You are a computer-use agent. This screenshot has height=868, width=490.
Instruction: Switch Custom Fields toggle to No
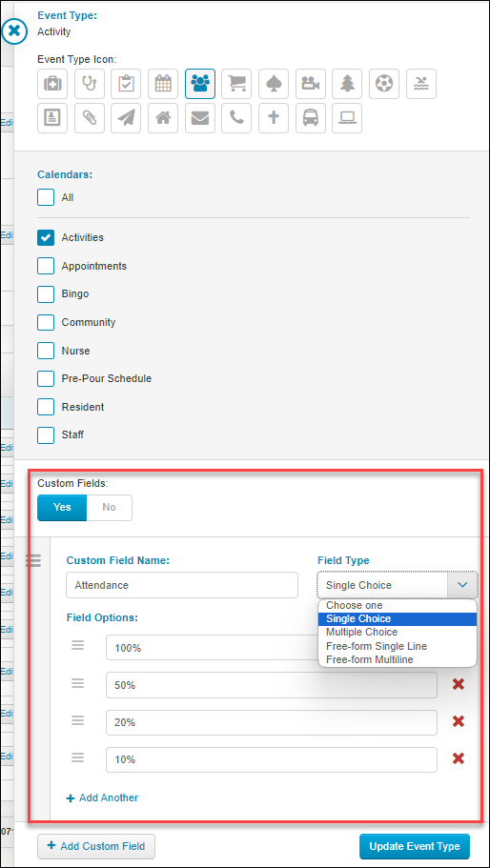click(x=109, y=507)
